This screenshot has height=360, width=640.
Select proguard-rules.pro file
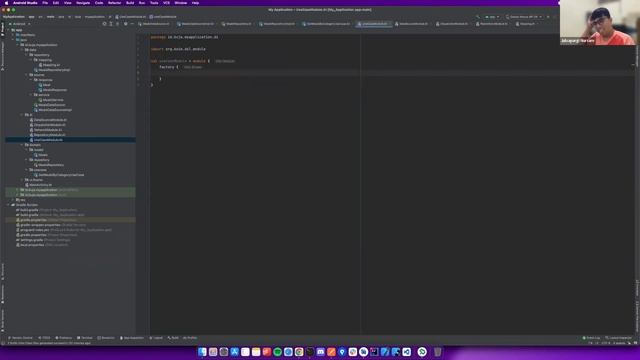point(64,230)
